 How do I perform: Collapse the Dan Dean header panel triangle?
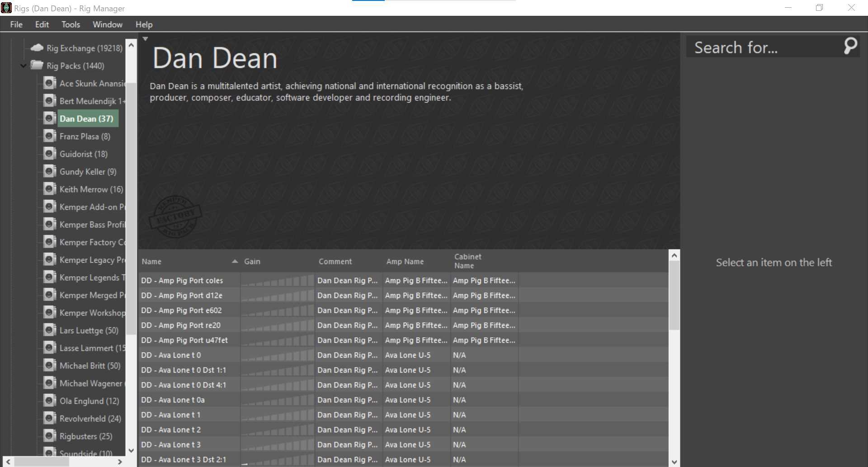tap(145, 39)
